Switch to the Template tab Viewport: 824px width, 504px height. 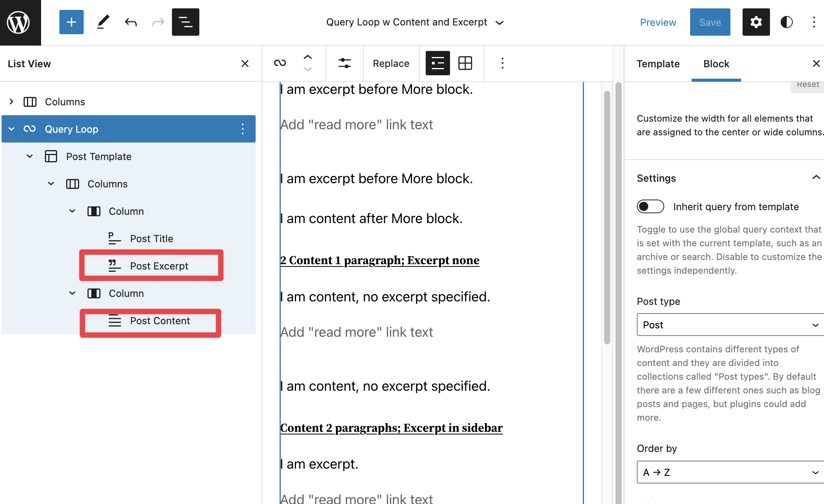pyautogui.click(x=658, y=63)
